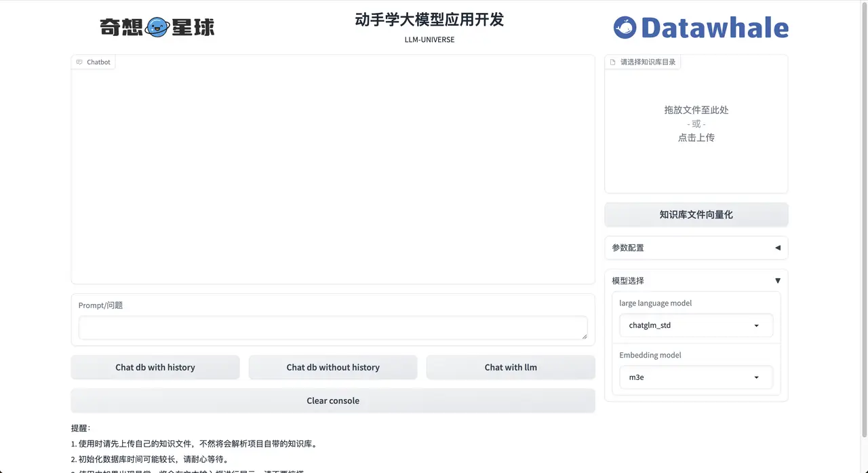Select the 请选择知识库目录 panel tab
This screenshot has height=473, width=868.
point(643,61)
